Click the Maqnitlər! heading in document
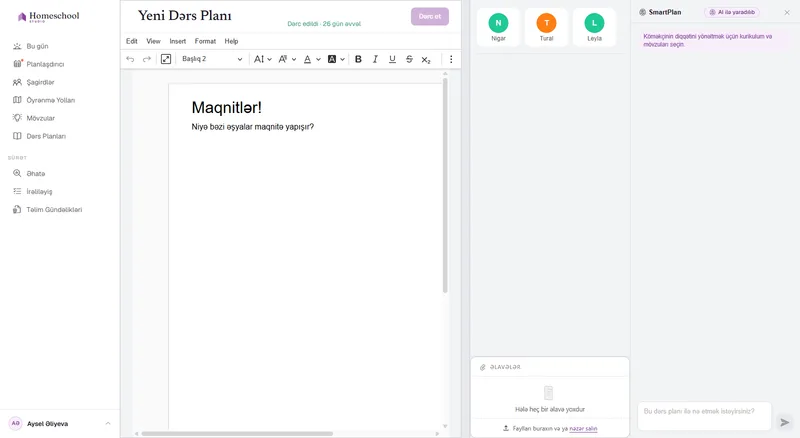The image size is (800, 438). point(227,107)
